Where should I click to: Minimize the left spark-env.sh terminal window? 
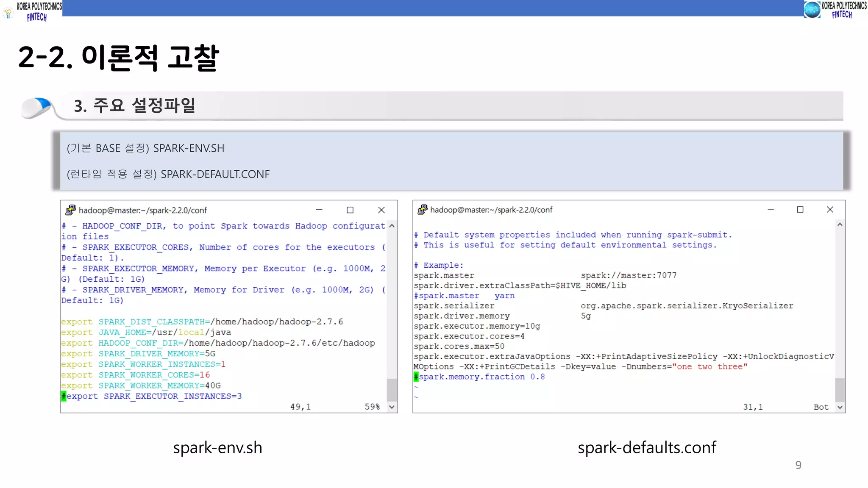(x=319, y=210)
